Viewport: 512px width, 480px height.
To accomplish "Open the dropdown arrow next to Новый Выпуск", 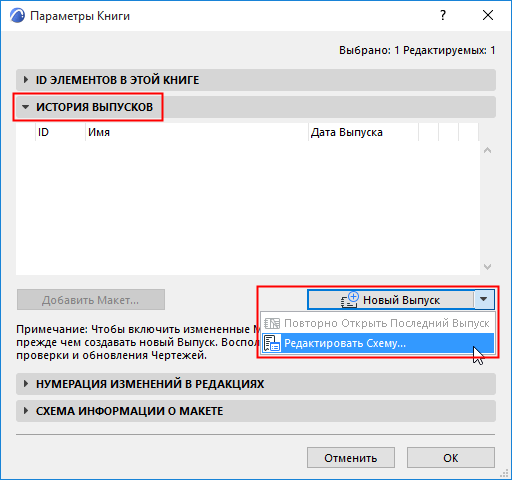I will [484, 300].
